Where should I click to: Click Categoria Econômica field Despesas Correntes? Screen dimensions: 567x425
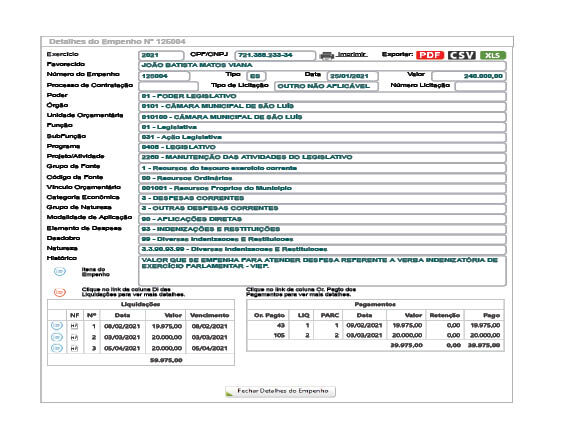point(322,198)
